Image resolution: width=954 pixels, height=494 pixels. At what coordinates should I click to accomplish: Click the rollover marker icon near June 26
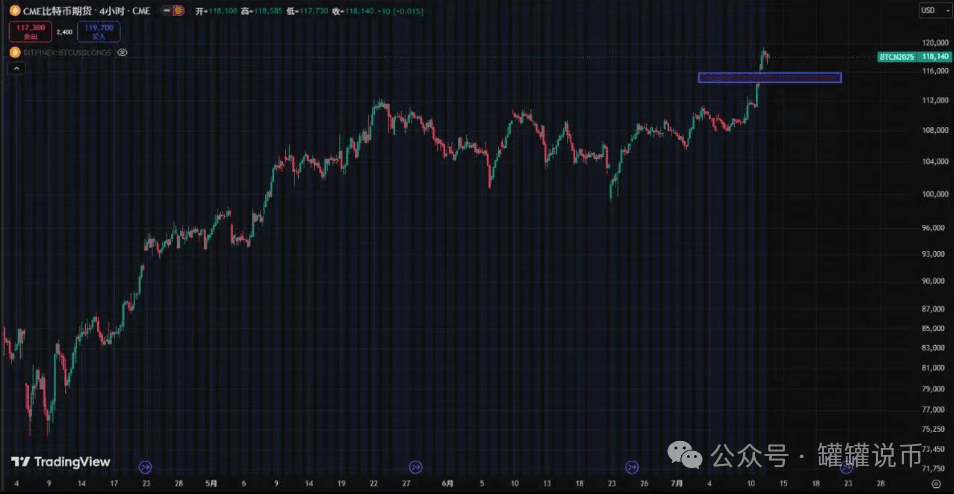pos(632,467)
